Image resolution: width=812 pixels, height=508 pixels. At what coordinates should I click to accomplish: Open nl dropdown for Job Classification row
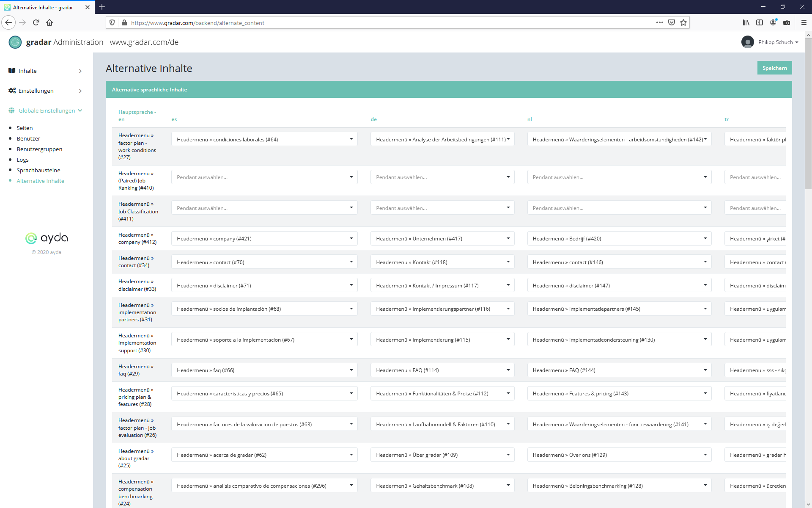pyautogui.click(x=619, y=208)
